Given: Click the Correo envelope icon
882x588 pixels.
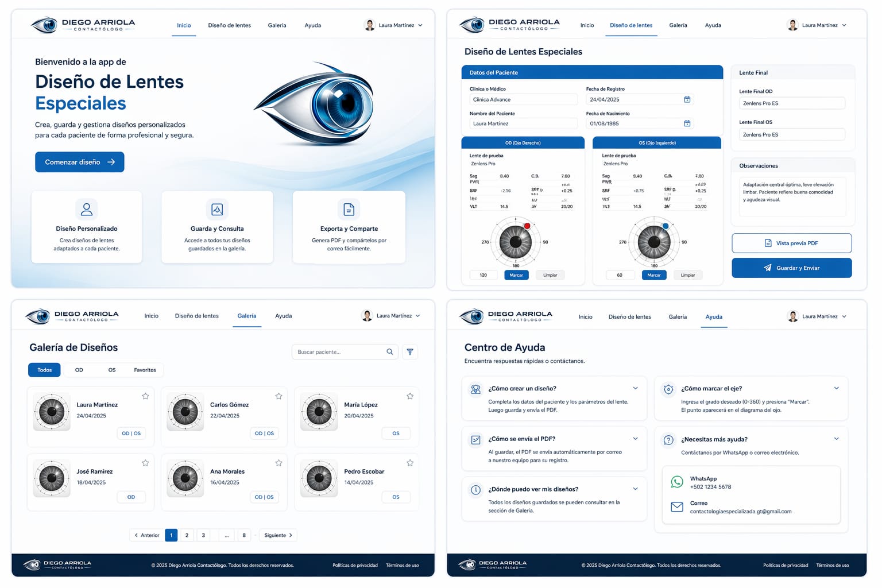Looking at the screenshot, I should coord(677,507).
